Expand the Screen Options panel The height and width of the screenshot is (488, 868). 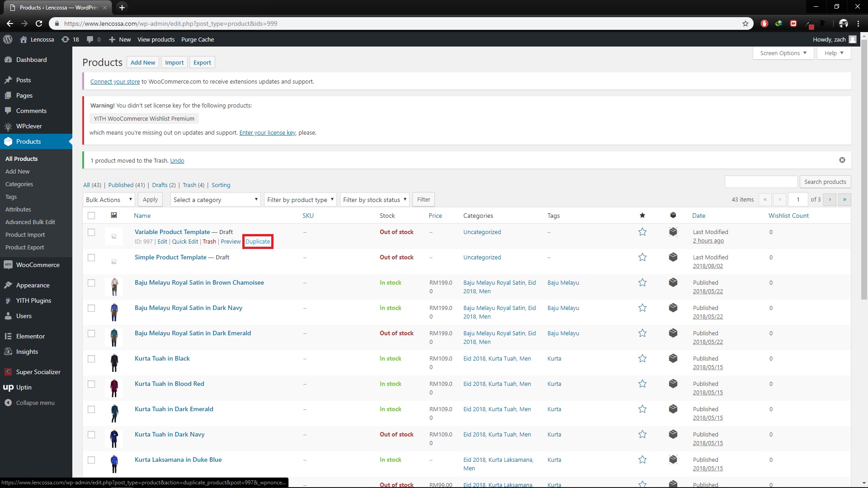click(x=783, y=53)
